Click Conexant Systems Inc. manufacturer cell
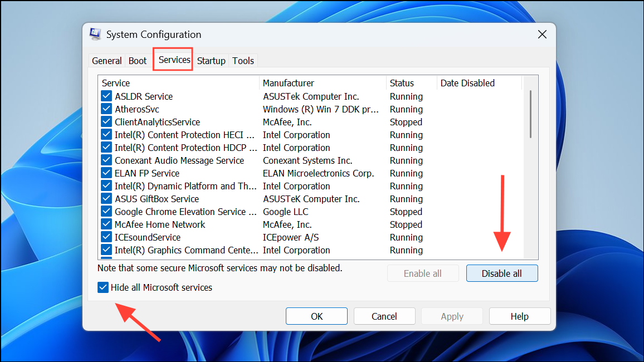Screen dimensions: 644x362 click(x=308, y=160)
